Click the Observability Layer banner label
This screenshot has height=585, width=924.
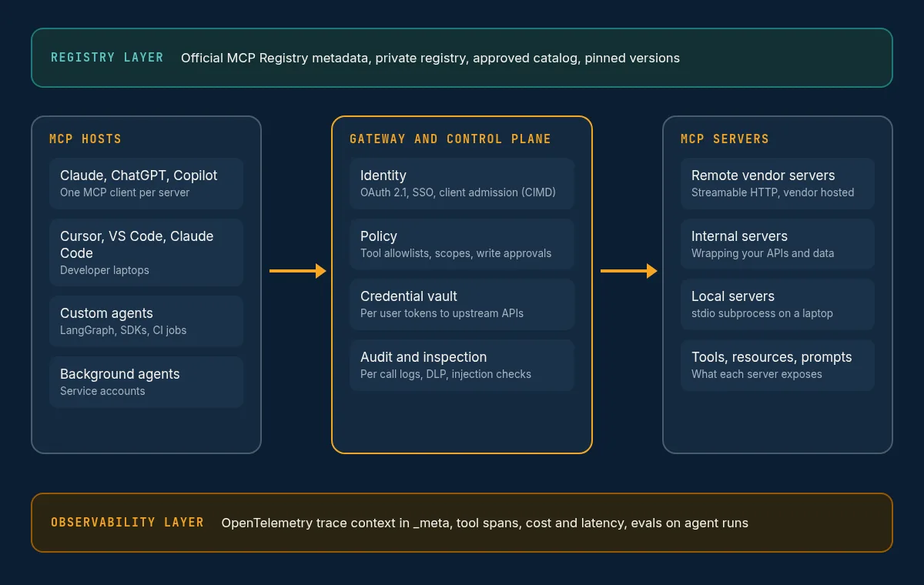coord(127,523)
